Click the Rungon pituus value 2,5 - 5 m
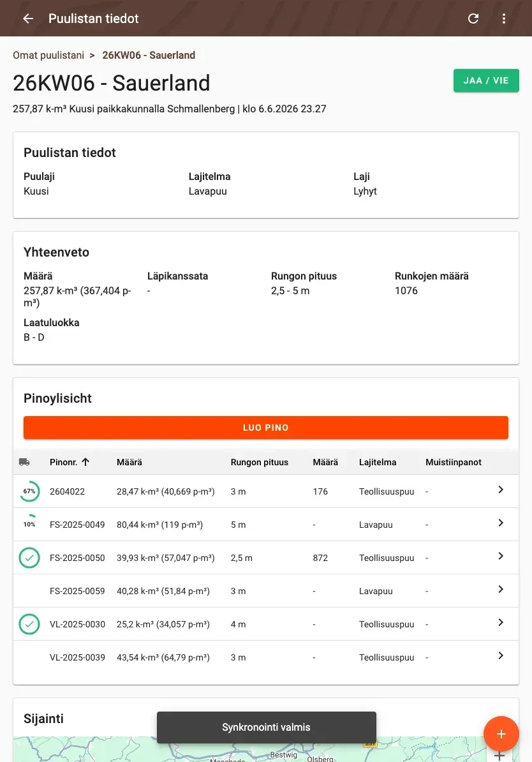 pos(290,290)
